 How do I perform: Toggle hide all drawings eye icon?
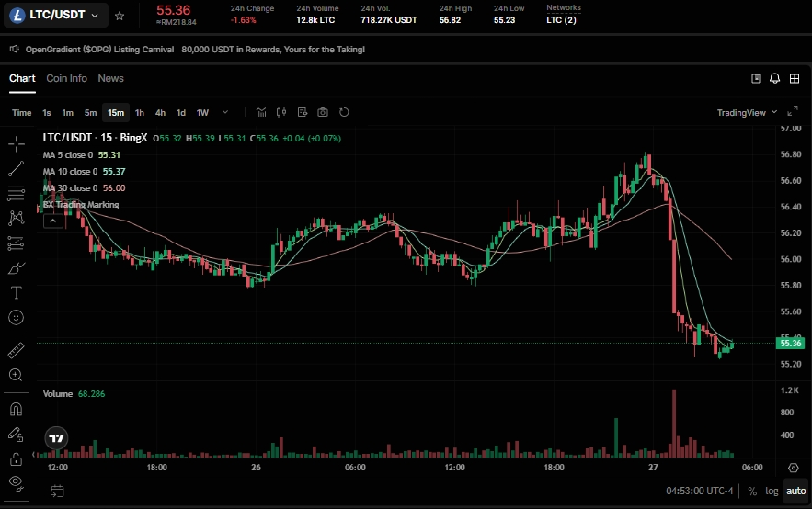pyautogui.click(x=16, y=482)
